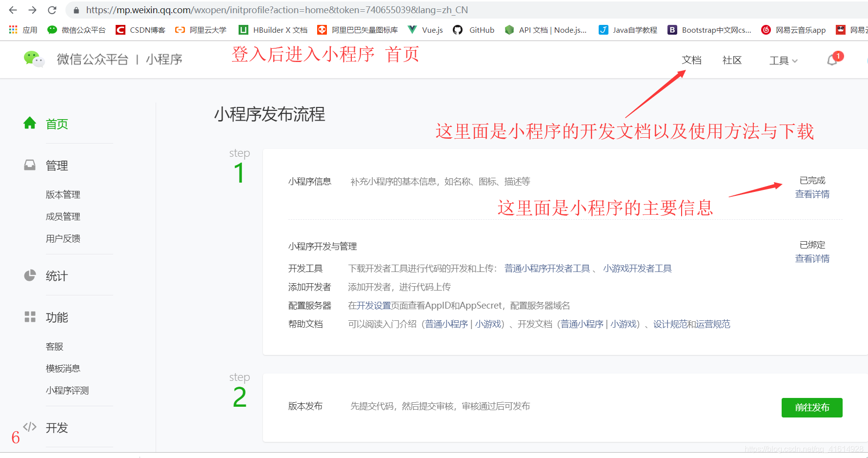Click the 管理 inbox icon
This screenshot has width=868, height=458.
[30, 165]
